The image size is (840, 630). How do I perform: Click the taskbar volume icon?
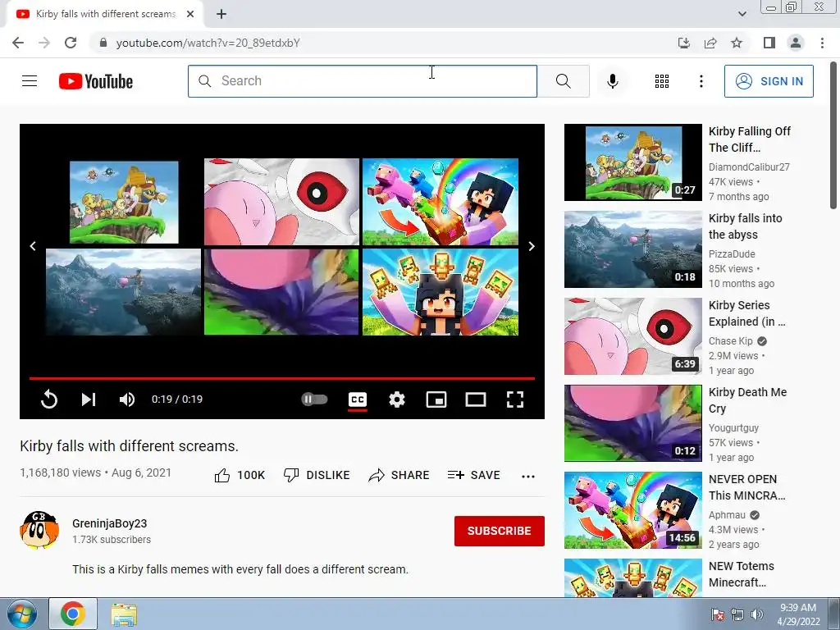pos(757,614)
